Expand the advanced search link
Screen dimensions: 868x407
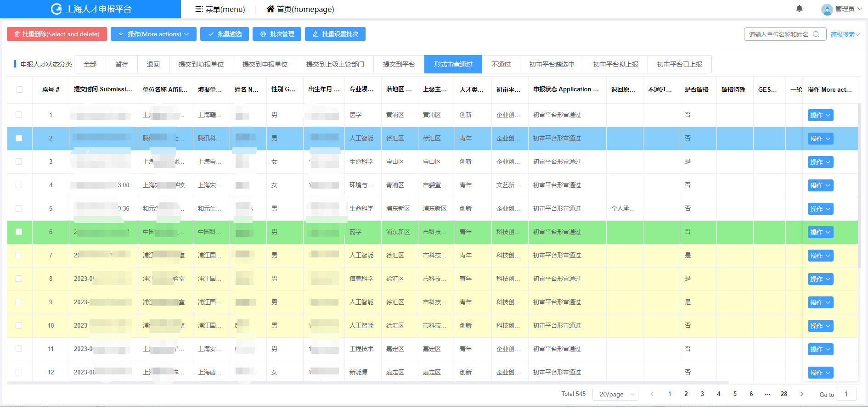point(845,34)
